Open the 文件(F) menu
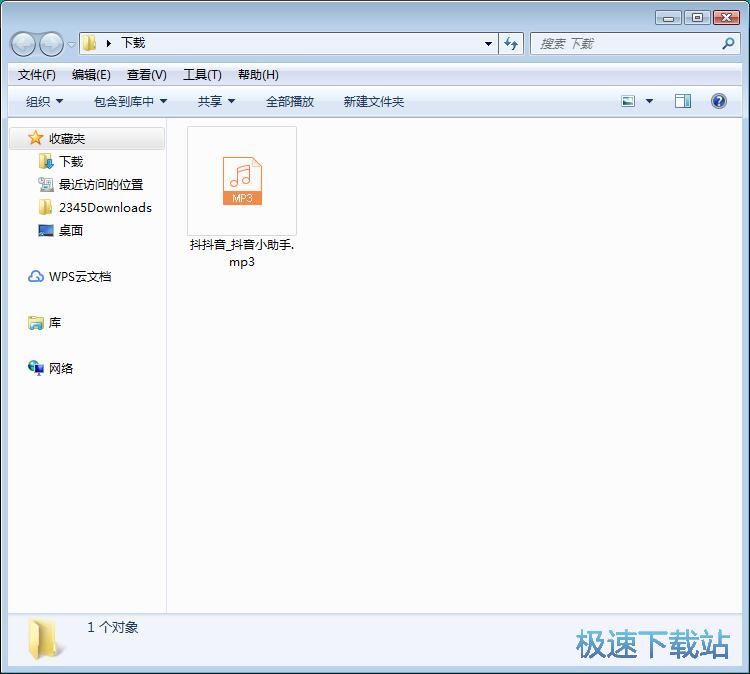This screenshot has height=674, width=750. pyautogui.click(x=36, y=75)
